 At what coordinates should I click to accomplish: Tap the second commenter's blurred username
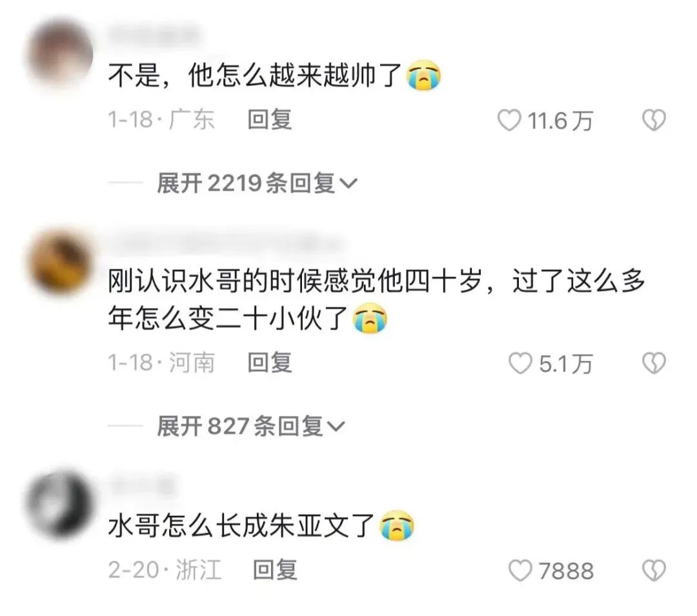click(x=227, y=243)
